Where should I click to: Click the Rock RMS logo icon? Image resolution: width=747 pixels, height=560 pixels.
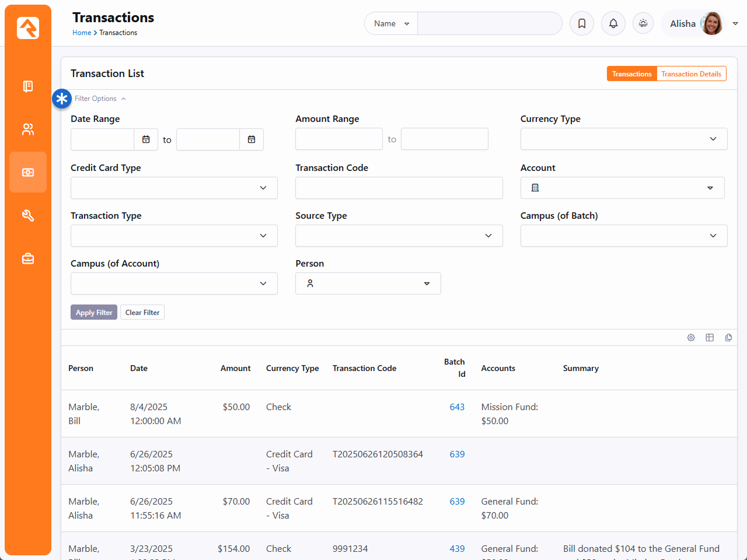pos(28,27)
